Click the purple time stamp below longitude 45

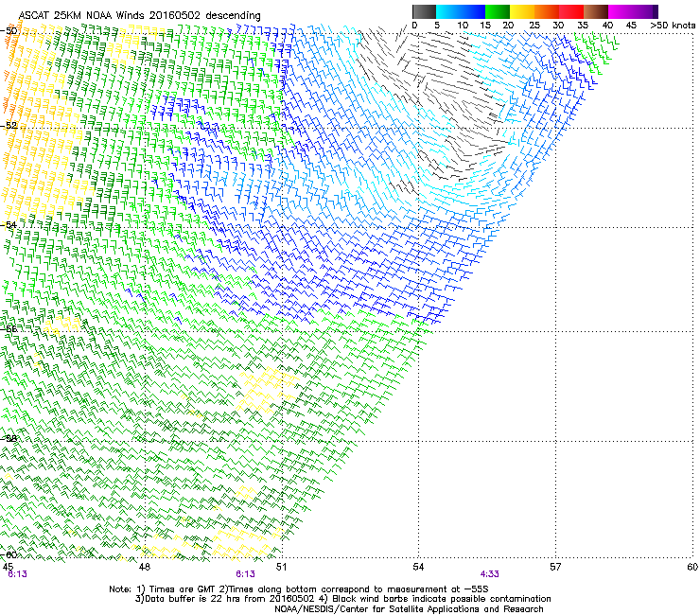17,574
